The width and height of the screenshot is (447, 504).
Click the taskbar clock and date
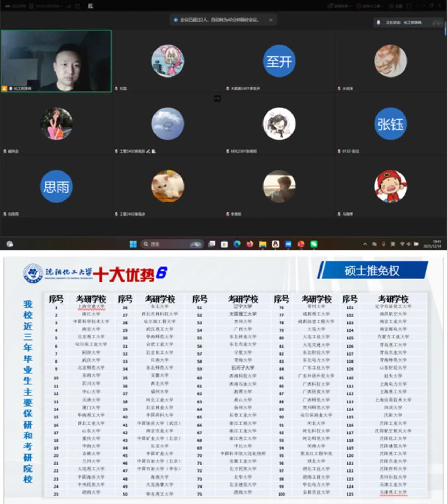(x=432, y=244)
